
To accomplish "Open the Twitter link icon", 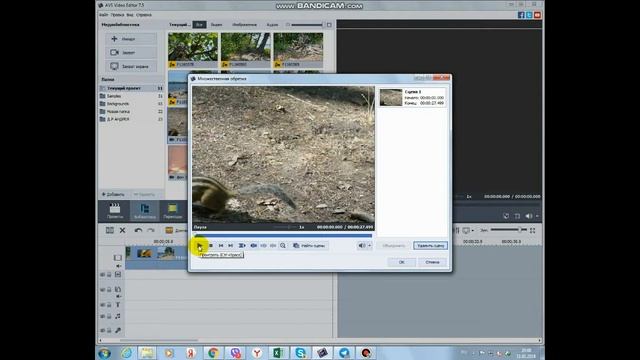I will [x=529, y=15].
